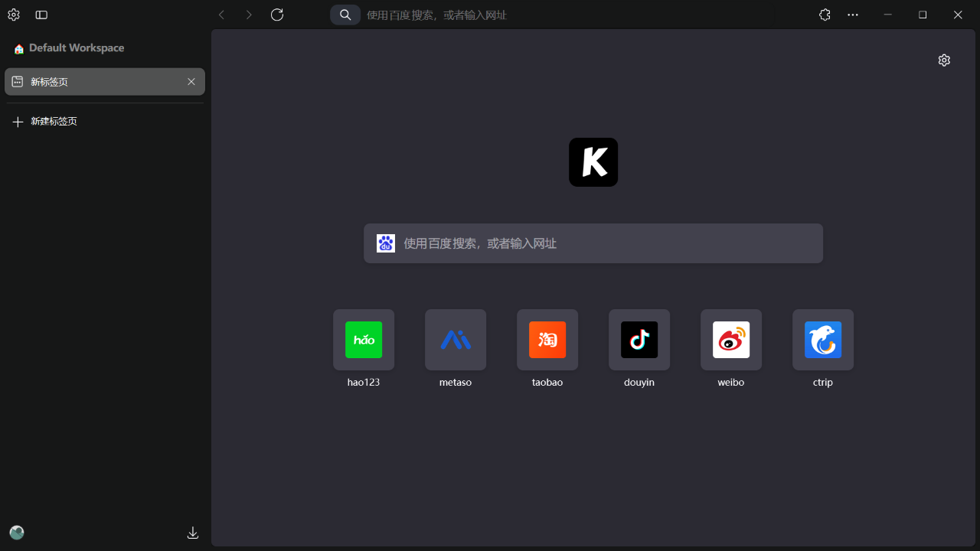Select the 新标签页 tab
The width and height of the screenshot is (980, 551).
[92, 82]
